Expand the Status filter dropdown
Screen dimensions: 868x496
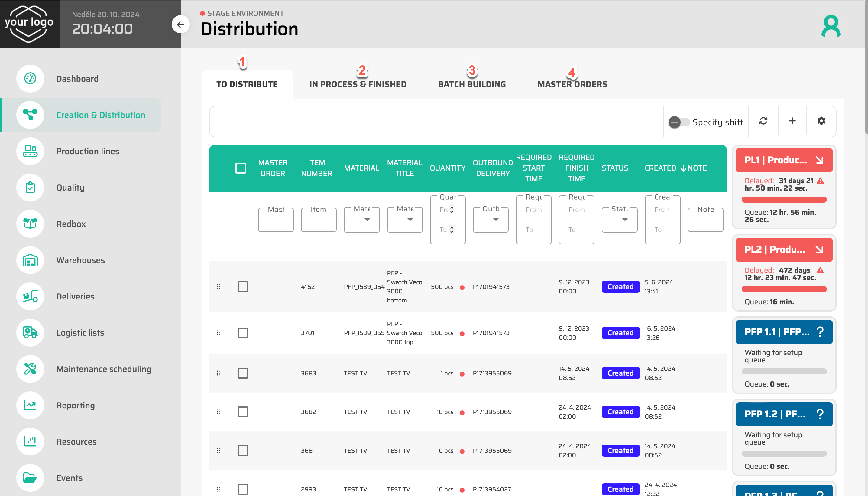(619, 220)
